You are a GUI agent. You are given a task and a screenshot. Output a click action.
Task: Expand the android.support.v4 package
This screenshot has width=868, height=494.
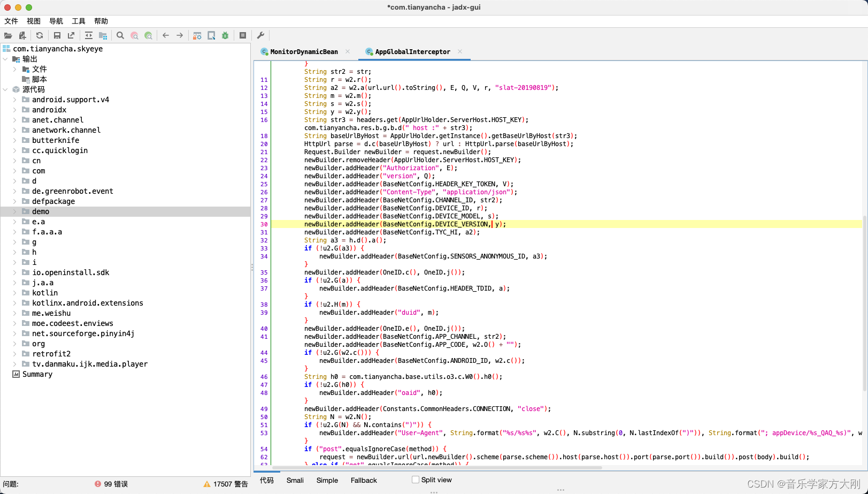14,100
